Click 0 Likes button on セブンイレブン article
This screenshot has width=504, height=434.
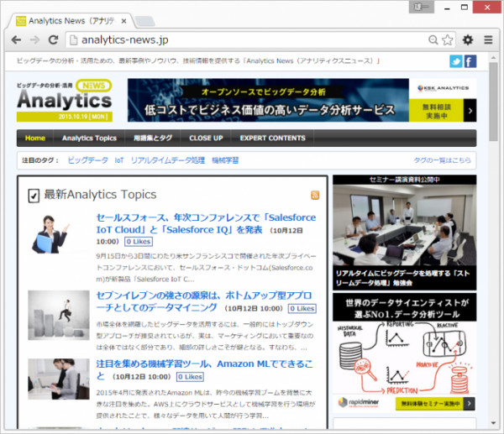click(x=302, y=309)
